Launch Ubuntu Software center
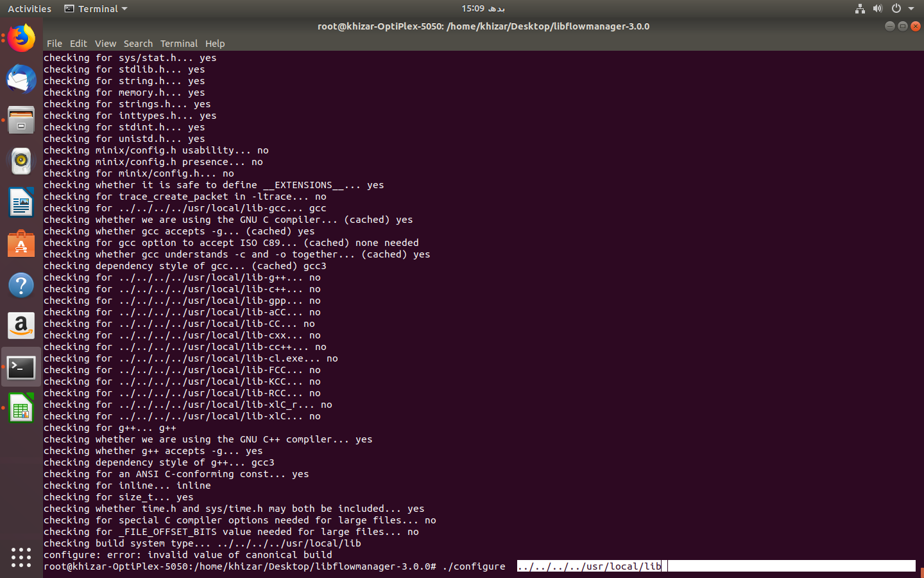This screenshot has width=924, height=578. [x=21, y=243]
